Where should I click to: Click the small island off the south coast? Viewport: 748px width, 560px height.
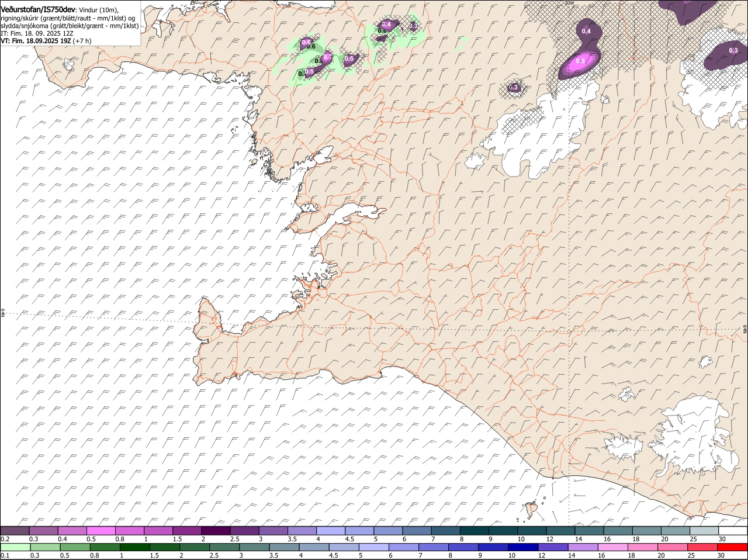pos(532,510)
